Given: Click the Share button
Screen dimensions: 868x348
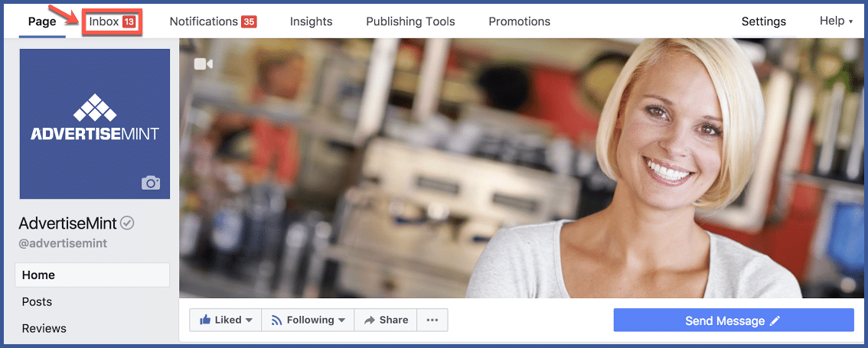Looking at the screenshot, I should [x=386, y=320].
